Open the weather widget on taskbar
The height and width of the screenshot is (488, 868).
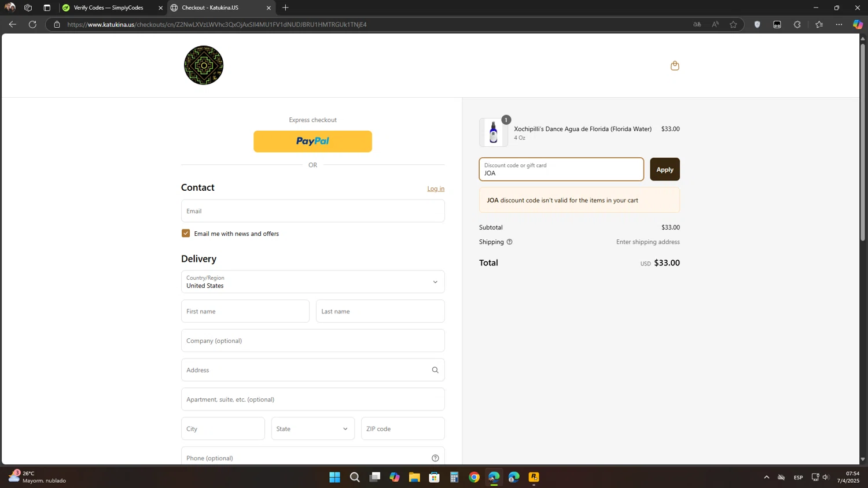(37, 477)
